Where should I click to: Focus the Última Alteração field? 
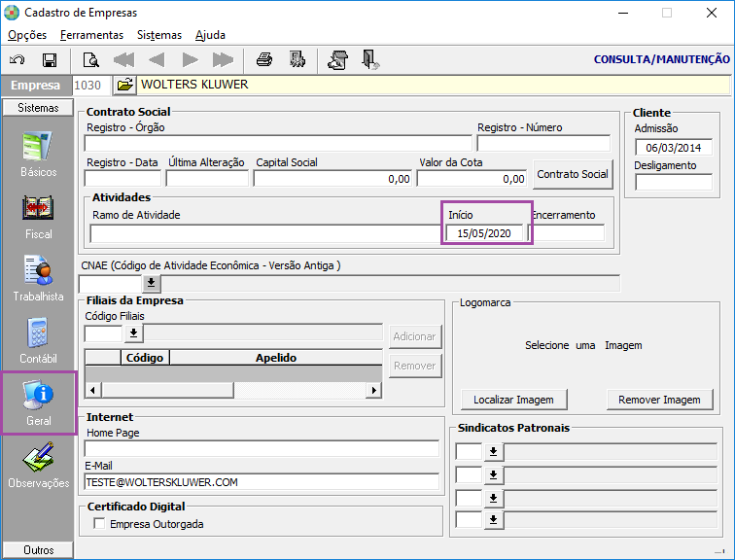(207, 179)
